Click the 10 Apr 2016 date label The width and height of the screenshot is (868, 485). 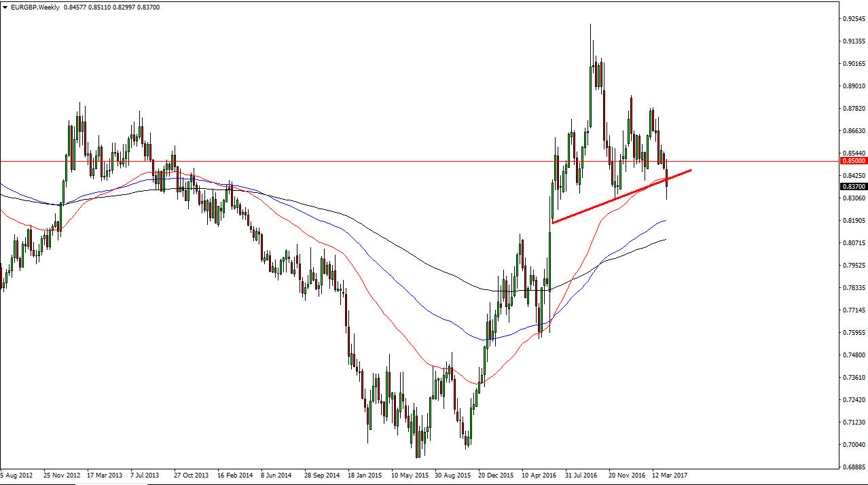(539, 475)
